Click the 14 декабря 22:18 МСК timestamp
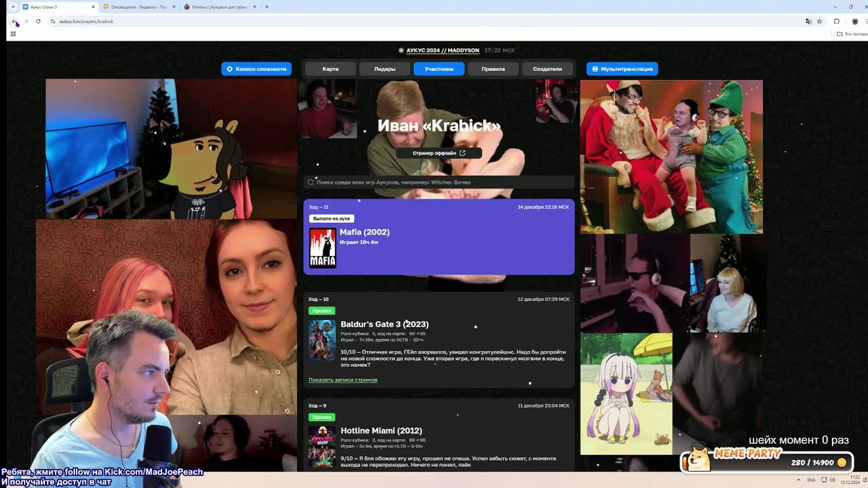Viewport: 868px width, 488px height. [x=543, y=207]
